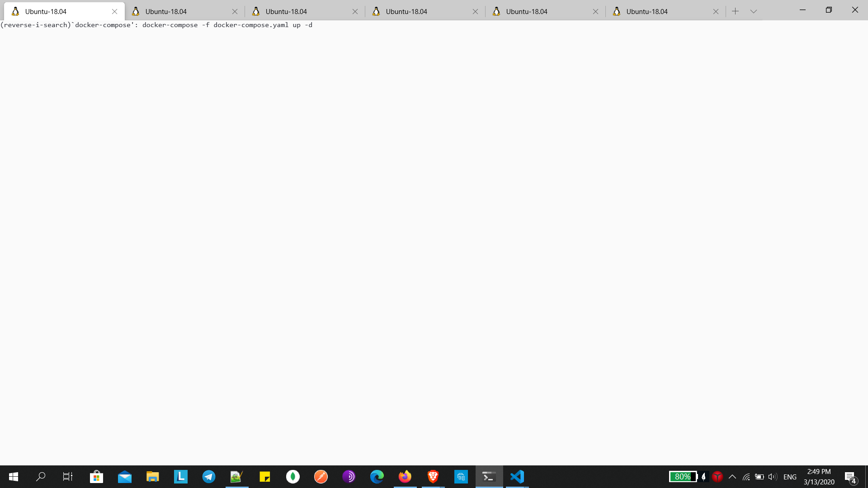Open Telegram from the taskbar

click(x=208, y=477)
